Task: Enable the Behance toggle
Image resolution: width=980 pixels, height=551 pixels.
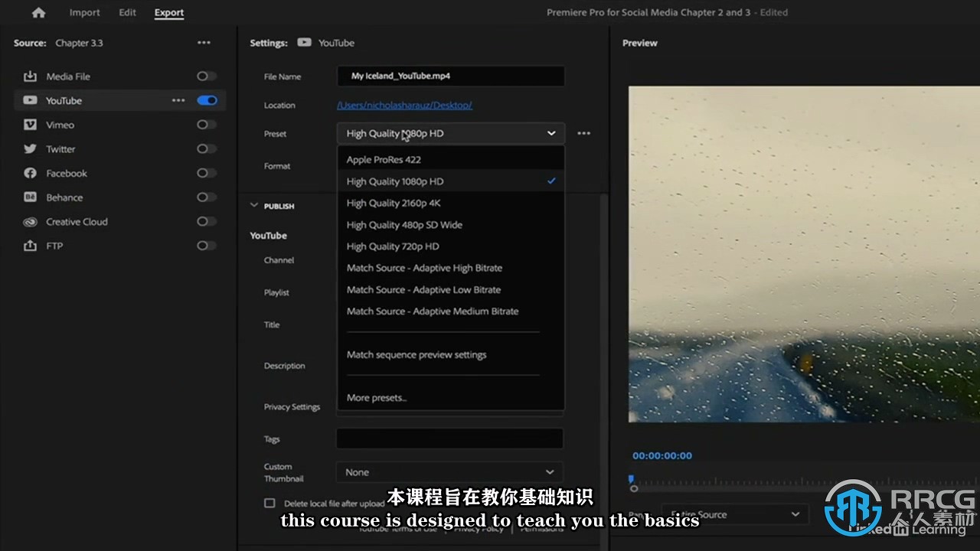Action: (x=206, y=197)
